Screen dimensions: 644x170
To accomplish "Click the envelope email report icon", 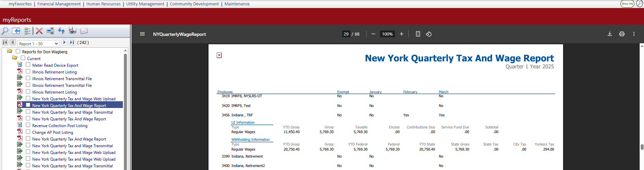I will [x=84, y=31].
